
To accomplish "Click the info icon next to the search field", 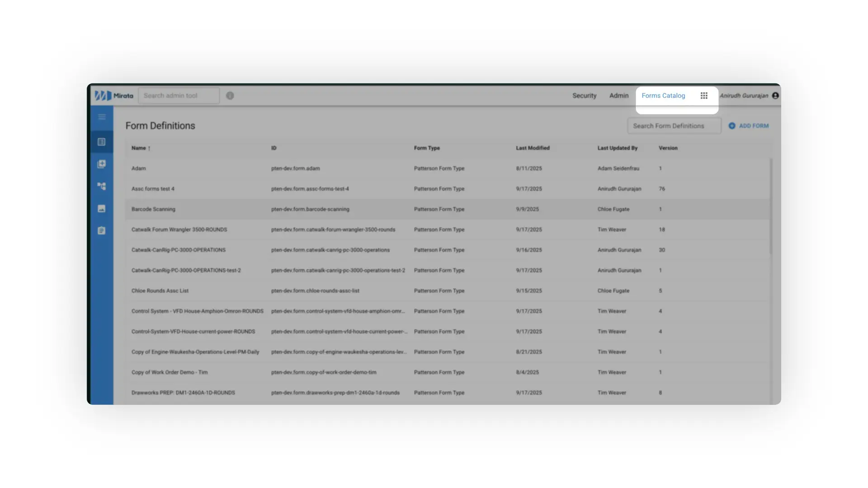I will click(x=230, y=95).
